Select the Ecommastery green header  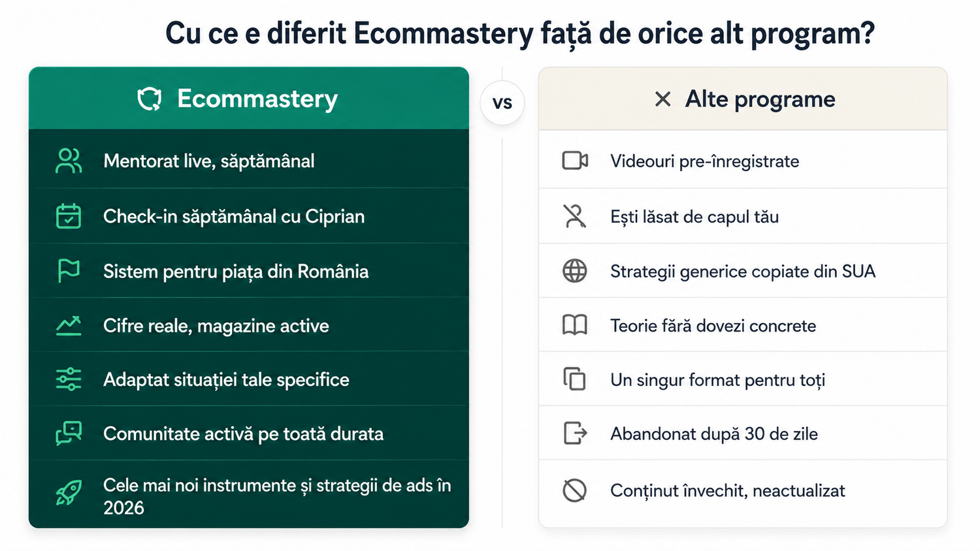(x=249, y=98)
